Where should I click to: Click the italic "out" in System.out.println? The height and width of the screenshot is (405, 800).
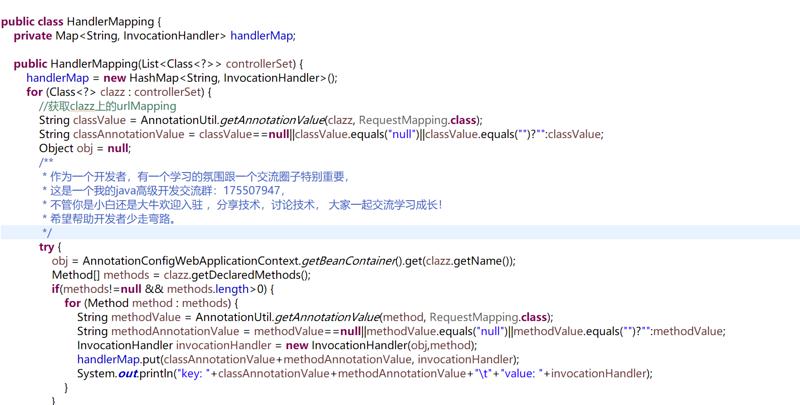[128, 373]
